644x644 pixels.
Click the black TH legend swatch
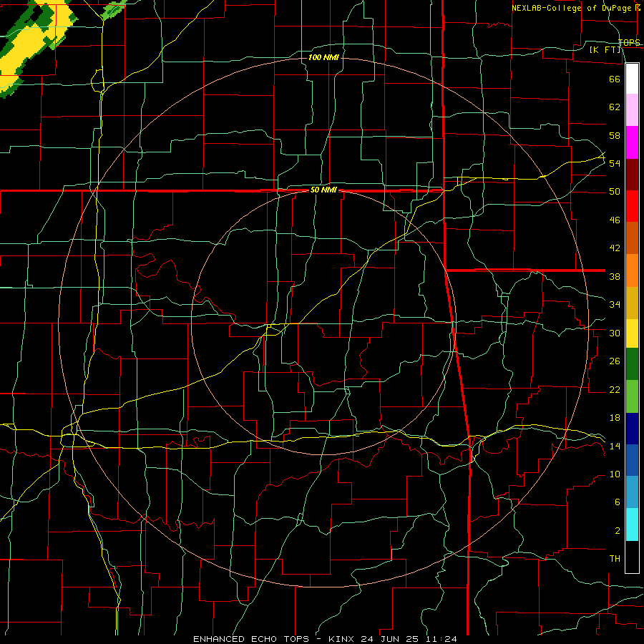(x=632, y=557)
